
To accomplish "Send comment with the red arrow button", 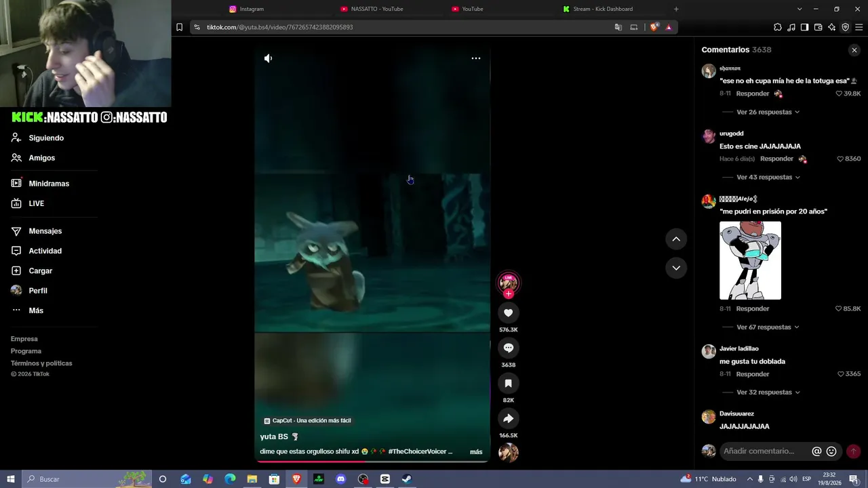I will pyautogui.click(x=854, y=451).
